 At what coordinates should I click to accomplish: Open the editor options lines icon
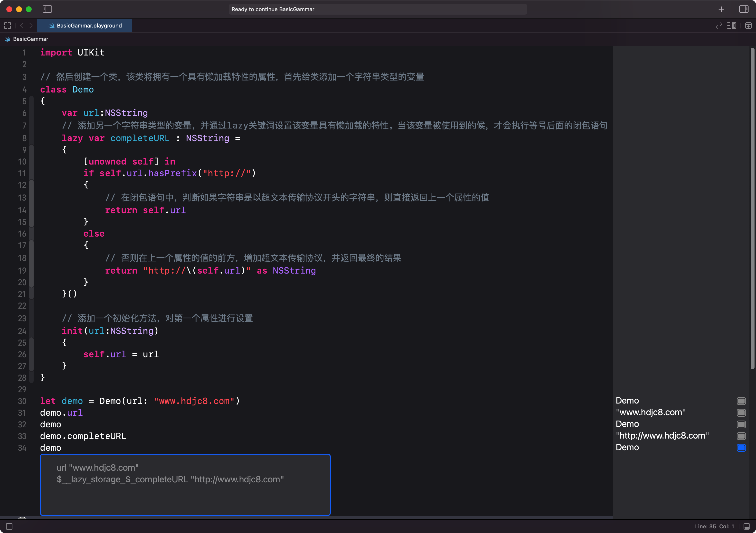click(732, 26)
